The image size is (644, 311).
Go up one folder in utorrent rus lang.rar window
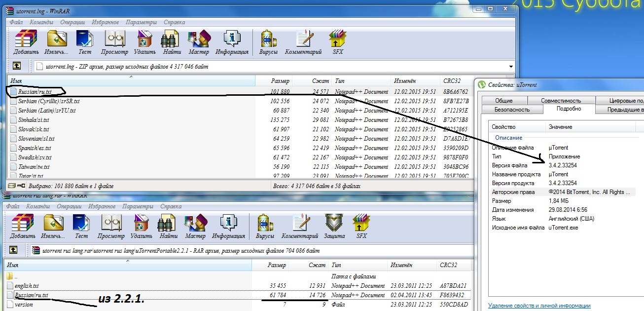(13, 250)
